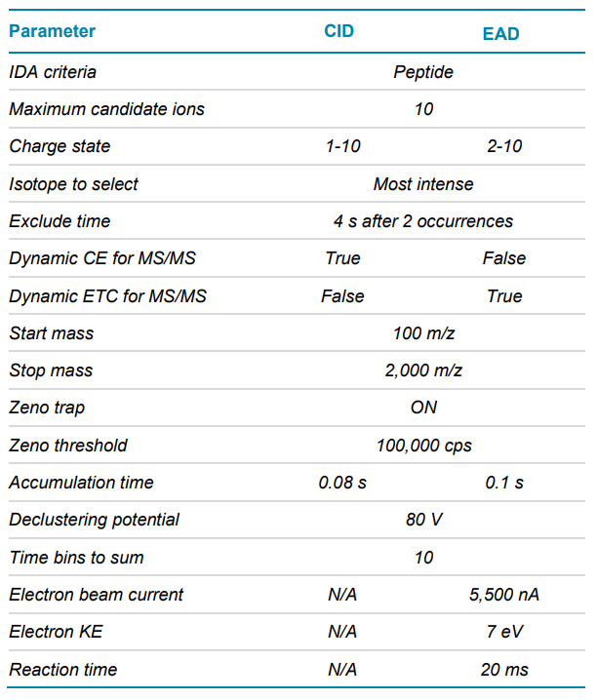Click the 20 ms reaction time value
The height and width of the screenshot is (700, 597).
[x=504, y=670]
